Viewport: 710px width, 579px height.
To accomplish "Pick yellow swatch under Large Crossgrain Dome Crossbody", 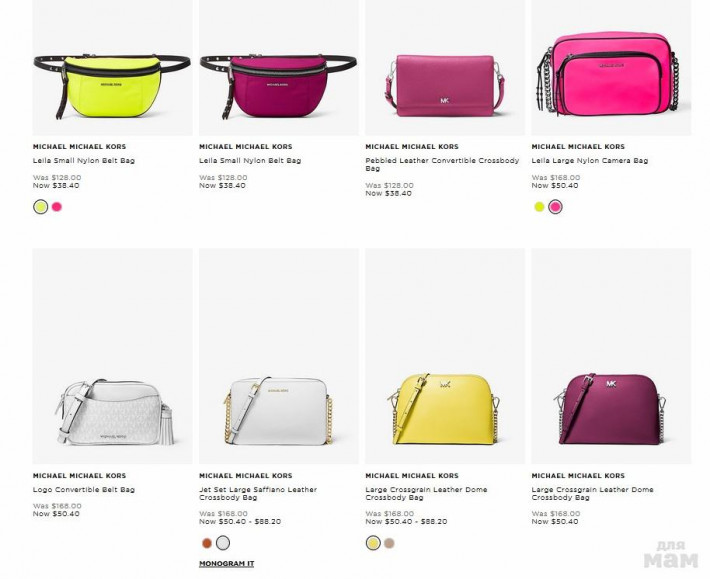I will (373, 543).
